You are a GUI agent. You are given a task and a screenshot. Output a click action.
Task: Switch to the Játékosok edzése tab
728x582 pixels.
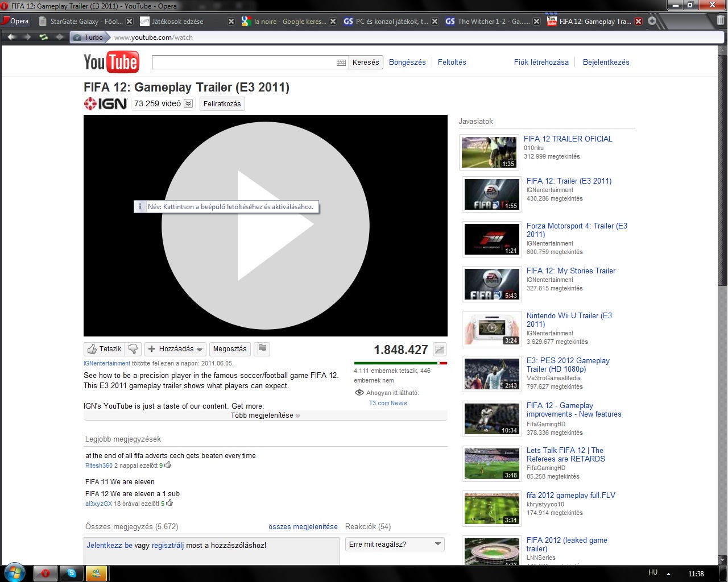pyautogui.click(x=187, y=21)
